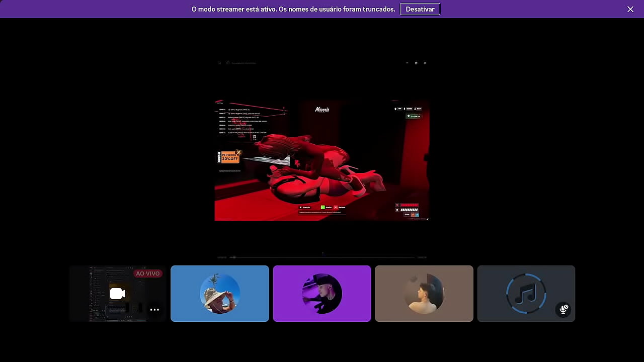Click the round avatar in the purple tile

pos(322,293)
